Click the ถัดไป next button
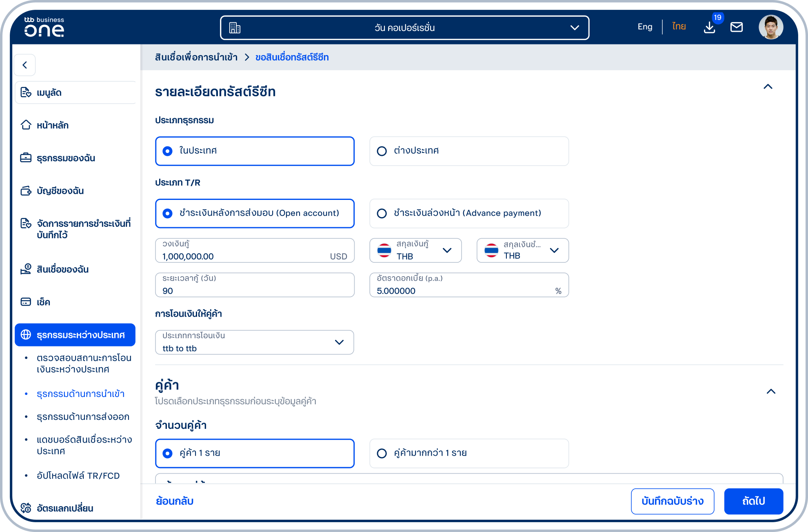The height and width of the screenshot is (532, 808). tap(753, 501)
